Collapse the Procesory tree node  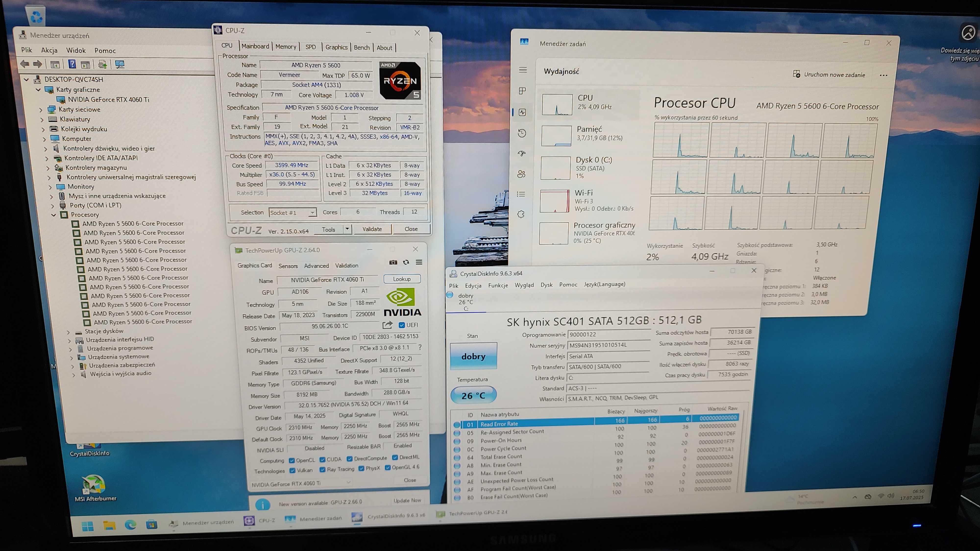pos(54,215)
